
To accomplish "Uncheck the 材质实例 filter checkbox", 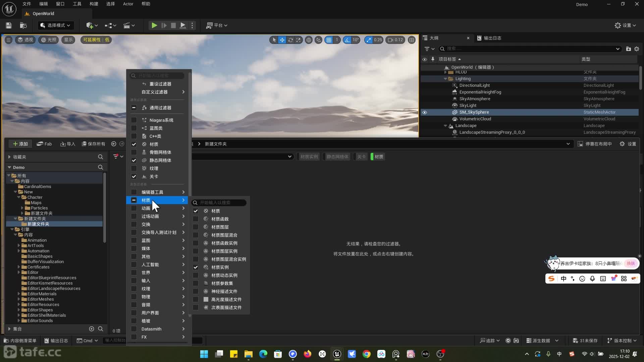I will click(x=196, y=267).
